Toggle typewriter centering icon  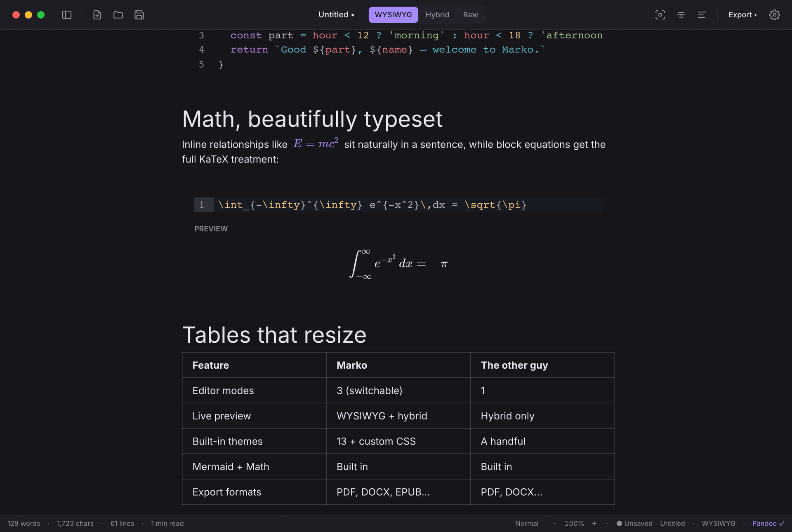tap(681, 15)
